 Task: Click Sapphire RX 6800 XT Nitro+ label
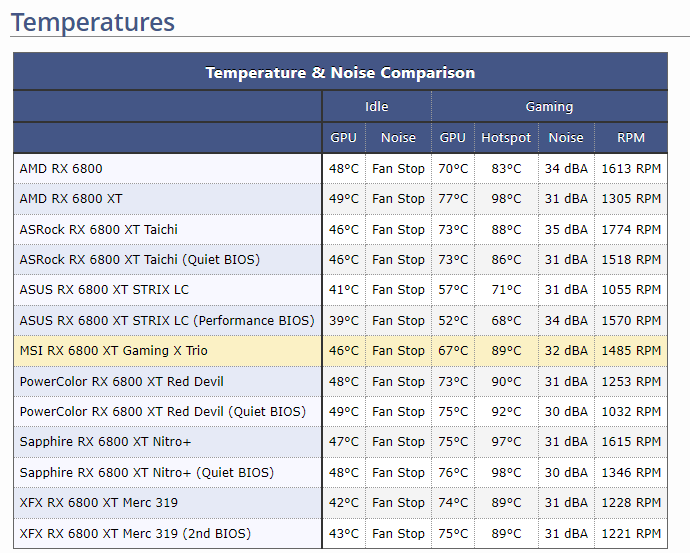(x=105, y=441)
